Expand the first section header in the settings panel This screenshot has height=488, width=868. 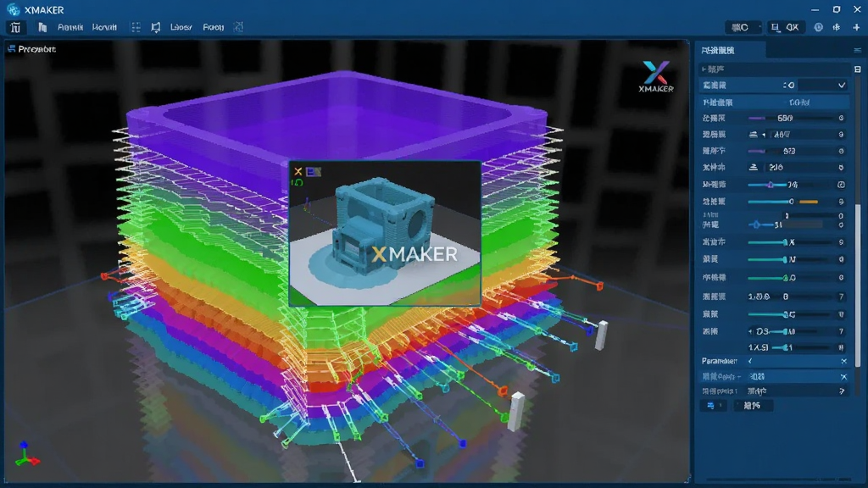774,69
